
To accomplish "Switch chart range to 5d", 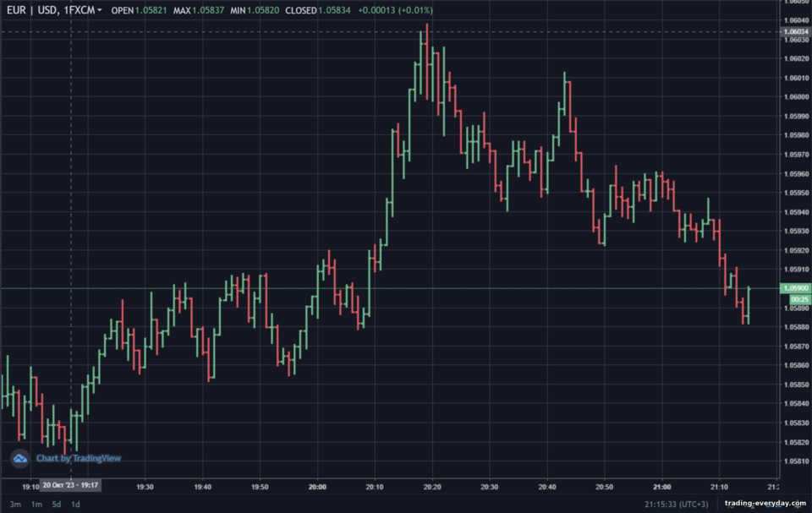I will tap(56, 505).
